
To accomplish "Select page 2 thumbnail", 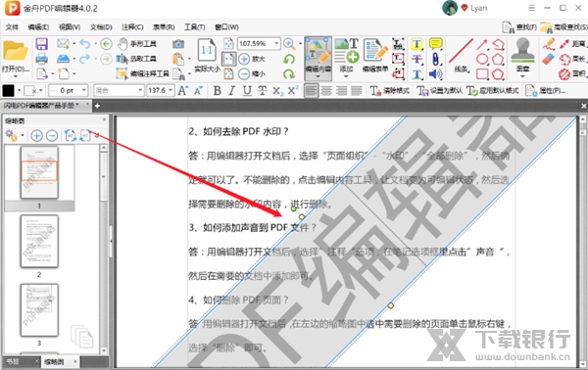I will [39, 241].
